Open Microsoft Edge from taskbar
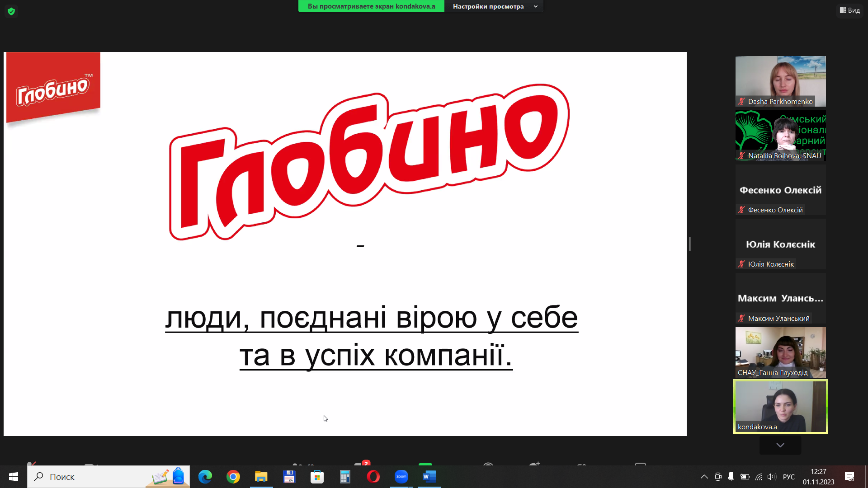 pos(205,477)
